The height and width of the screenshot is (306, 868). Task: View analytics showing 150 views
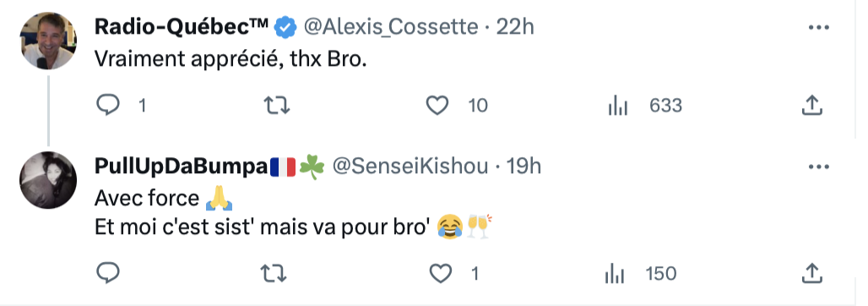[x=615, y=273]
